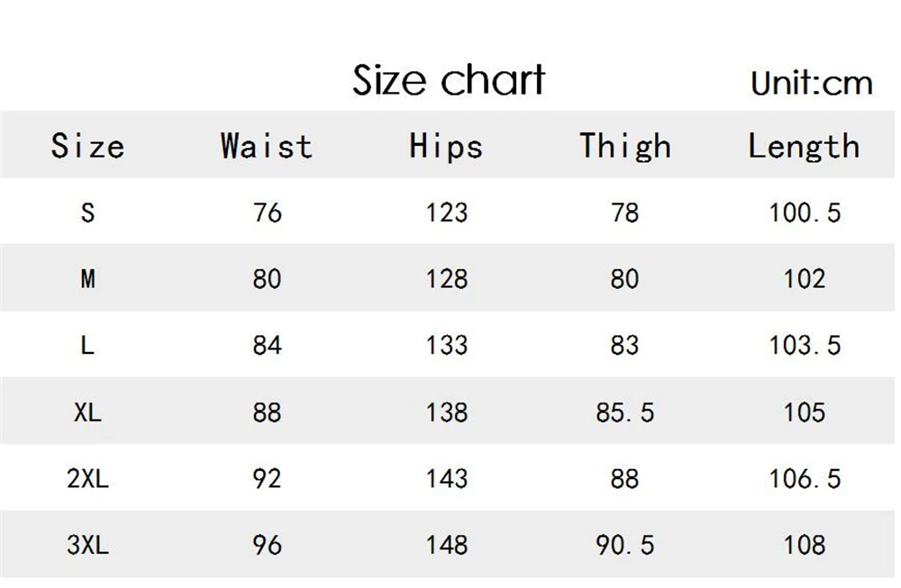Select the Length column header
901x588 pixels.
coord(804,146)
